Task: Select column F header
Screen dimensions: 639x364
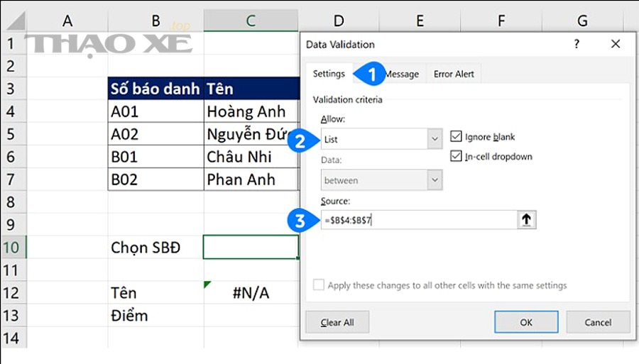Action: (x=501, y=21)
